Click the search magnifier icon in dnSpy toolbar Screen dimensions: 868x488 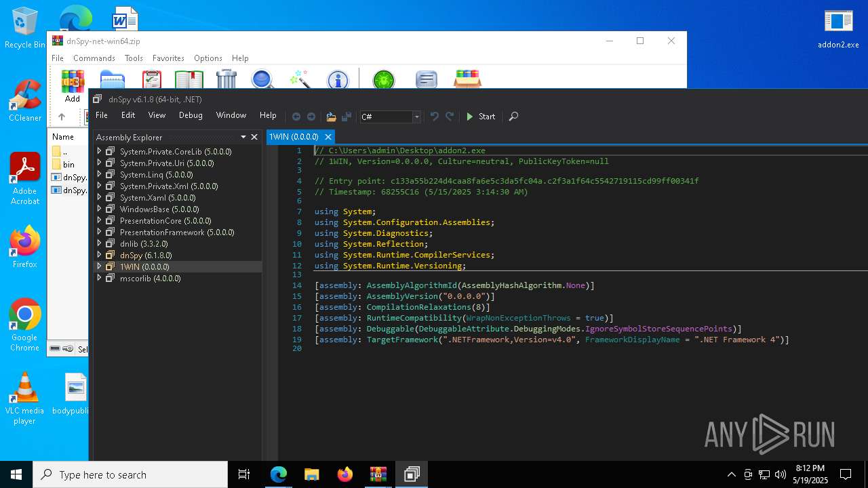513,117
